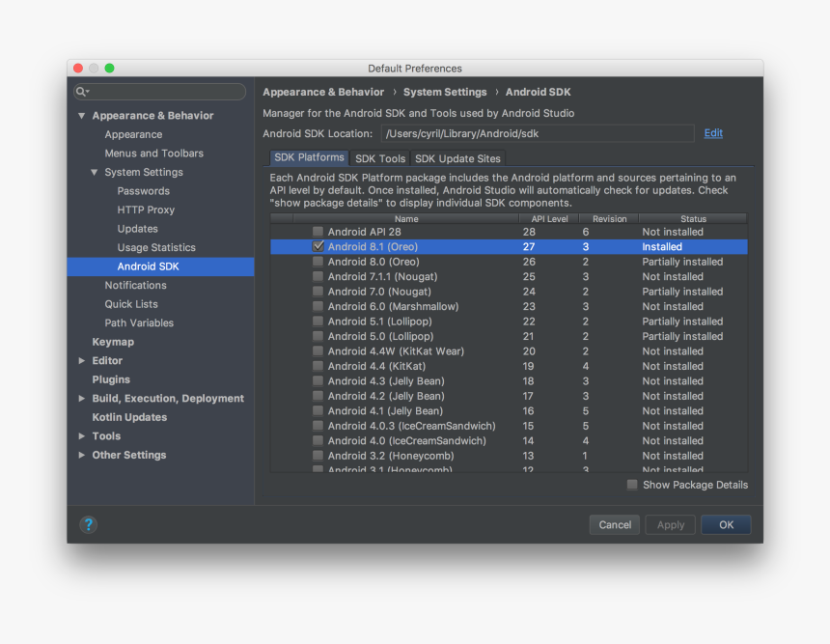Select Android SDK in the sidebar
Image resolution: width=830 pixels, height=644 pixels.
[160, 266]
